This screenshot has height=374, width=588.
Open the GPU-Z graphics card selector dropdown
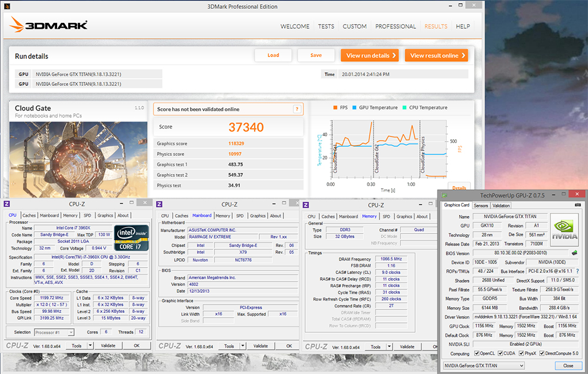(484, 365)
